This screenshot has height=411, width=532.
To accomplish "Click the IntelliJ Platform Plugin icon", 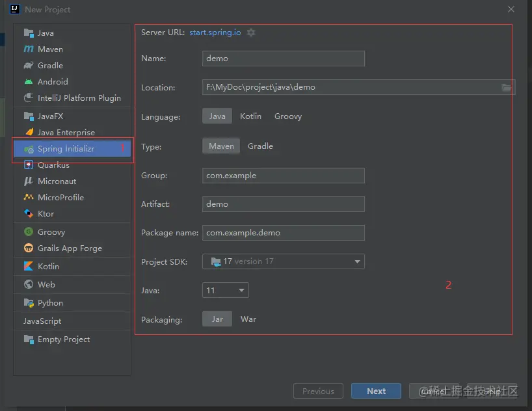I will click(29, 98).
